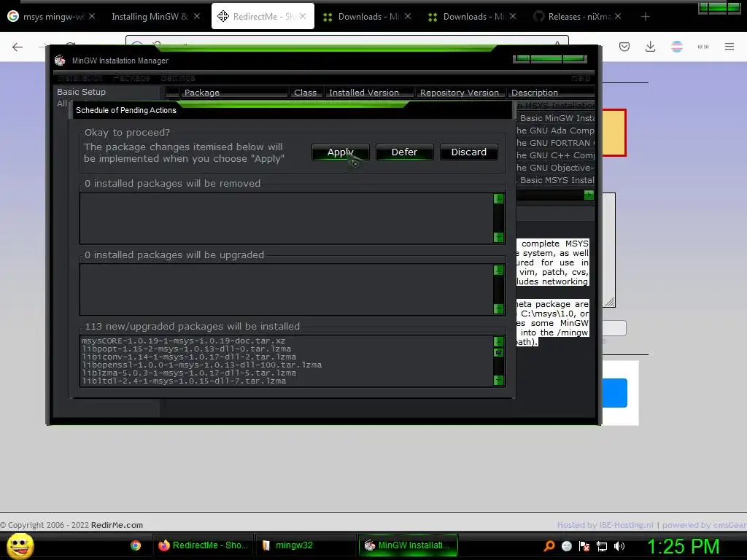Select Basic Setup in the left pane
This screenshot has height=560, width=747.
pos(82,92)
